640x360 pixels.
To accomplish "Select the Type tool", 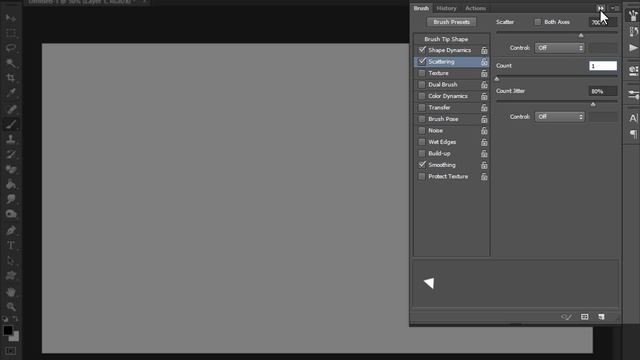I will pos(11,245).
